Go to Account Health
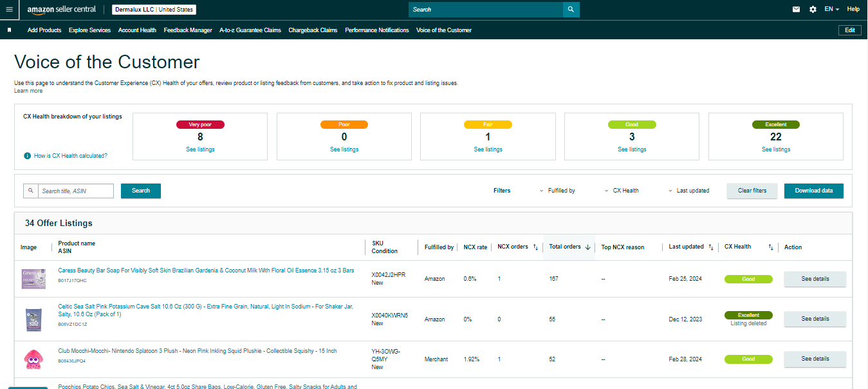 click(x=137, y=30)
